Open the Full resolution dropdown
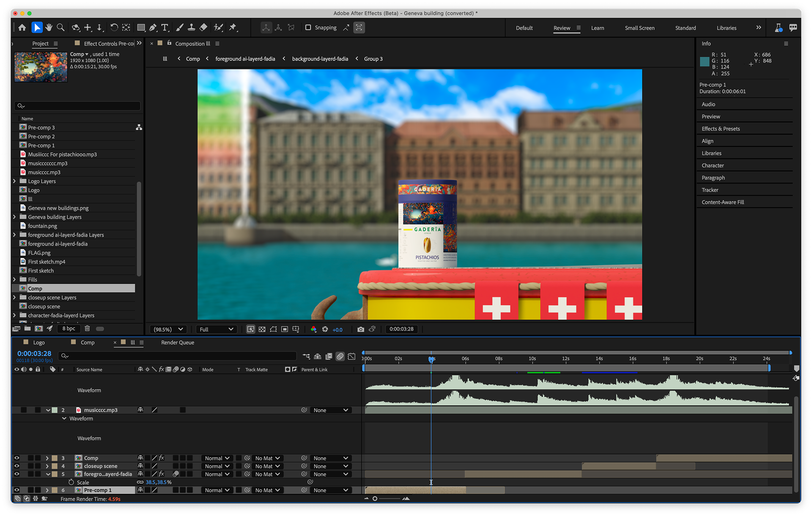The width and height of the screenshot is (812, 516). pos(216,329)
